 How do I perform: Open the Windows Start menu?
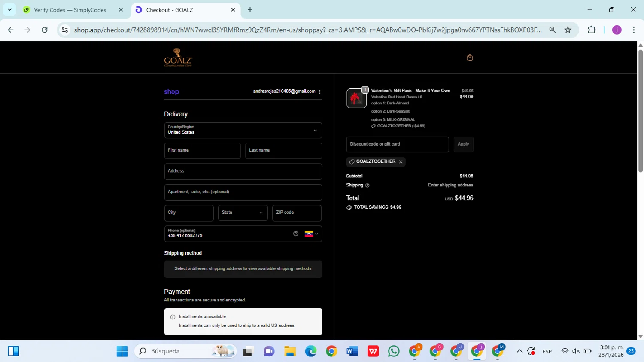click(x=122, y=351)
